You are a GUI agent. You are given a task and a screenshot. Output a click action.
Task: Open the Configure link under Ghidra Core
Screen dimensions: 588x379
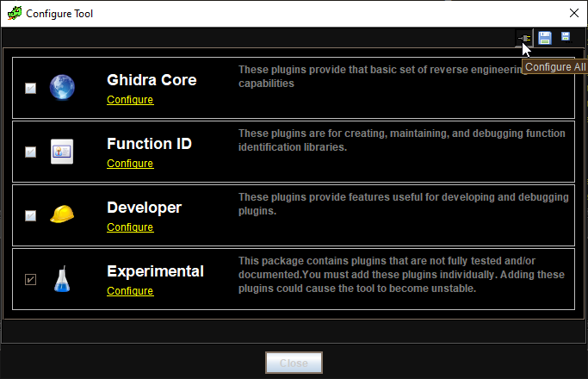130,100
